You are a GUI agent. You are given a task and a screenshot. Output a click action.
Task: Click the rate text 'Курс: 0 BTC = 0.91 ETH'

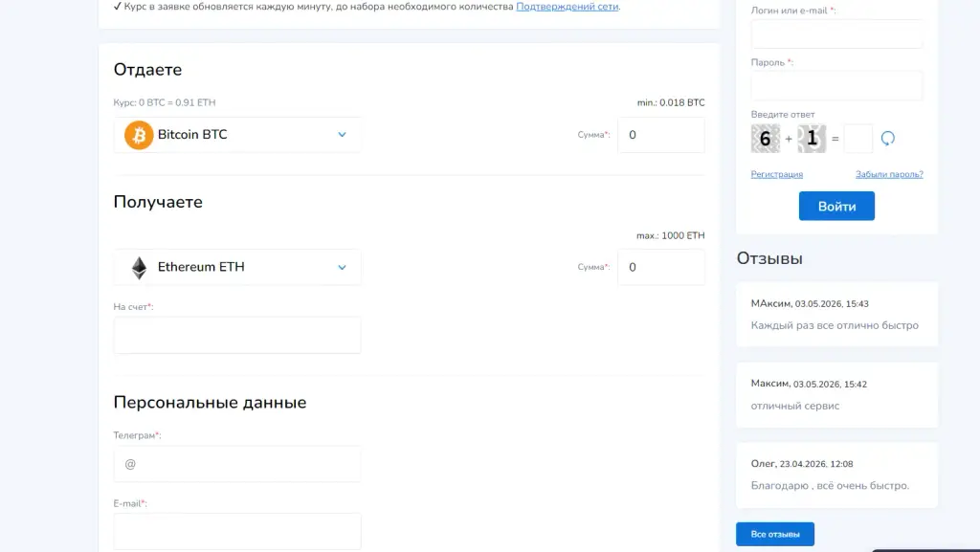click(x=165, y=102)
